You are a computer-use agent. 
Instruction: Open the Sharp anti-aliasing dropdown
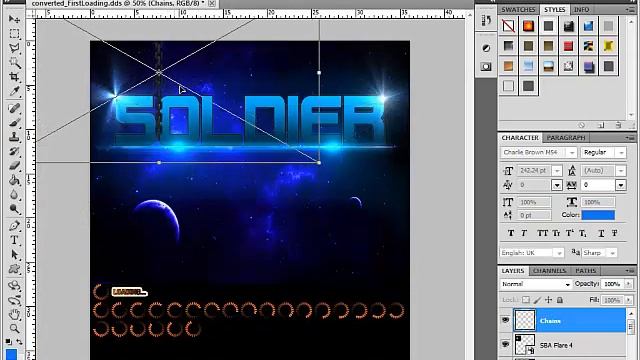(x=612, y=253)
